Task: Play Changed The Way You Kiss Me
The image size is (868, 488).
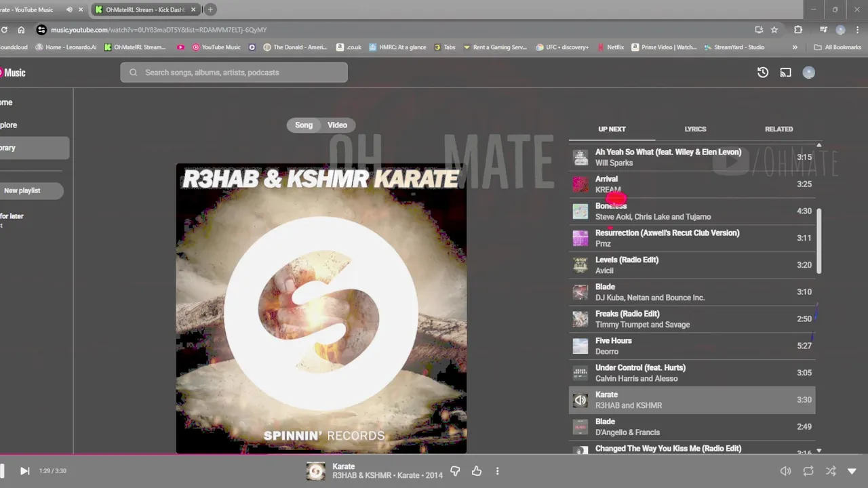Action: [692, 449]
